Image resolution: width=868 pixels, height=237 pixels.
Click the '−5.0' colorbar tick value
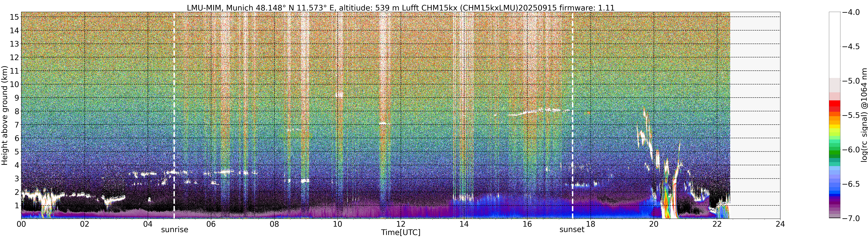851,81
